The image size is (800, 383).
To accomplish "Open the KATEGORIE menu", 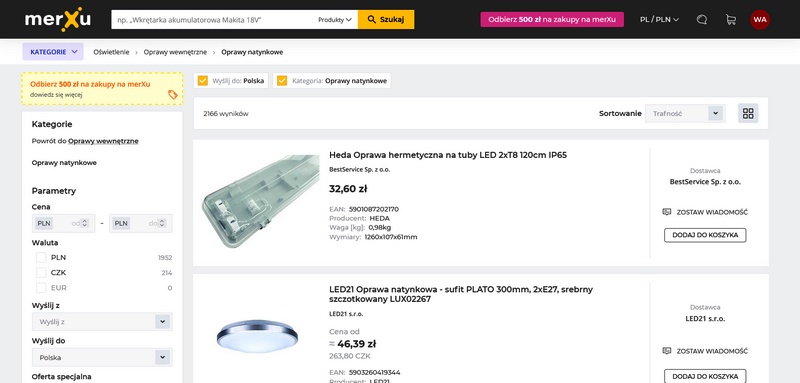I will [53, 52].
